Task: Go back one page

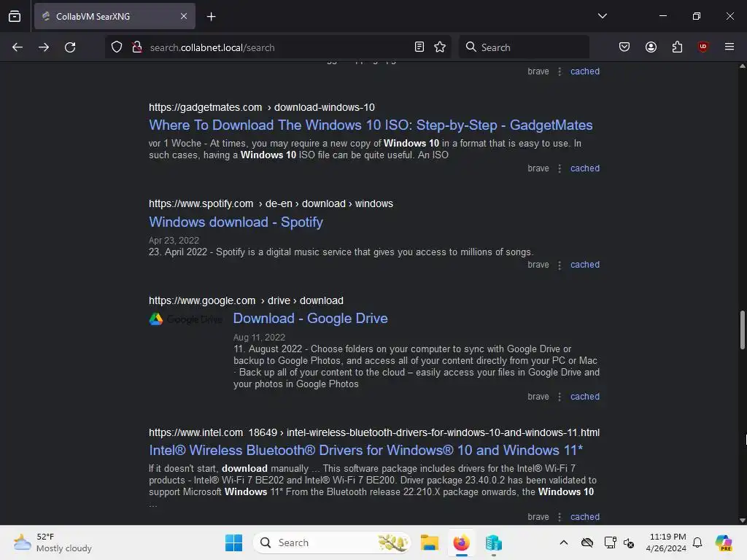Action: pyautogui.click(x=18, y=47)
